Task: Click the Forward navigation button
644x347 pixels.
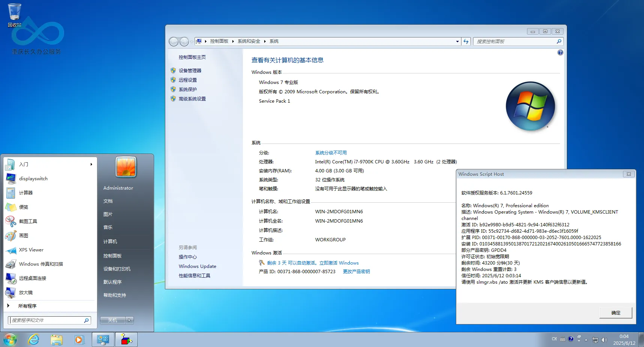Action: 184,42
